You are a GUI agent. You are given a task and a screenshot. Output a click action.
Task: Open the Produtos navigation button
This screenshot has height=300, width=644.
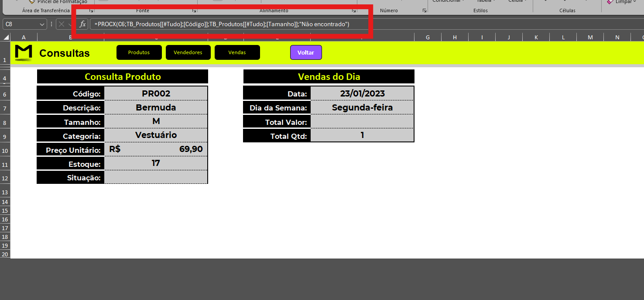[x=139, y=52]
